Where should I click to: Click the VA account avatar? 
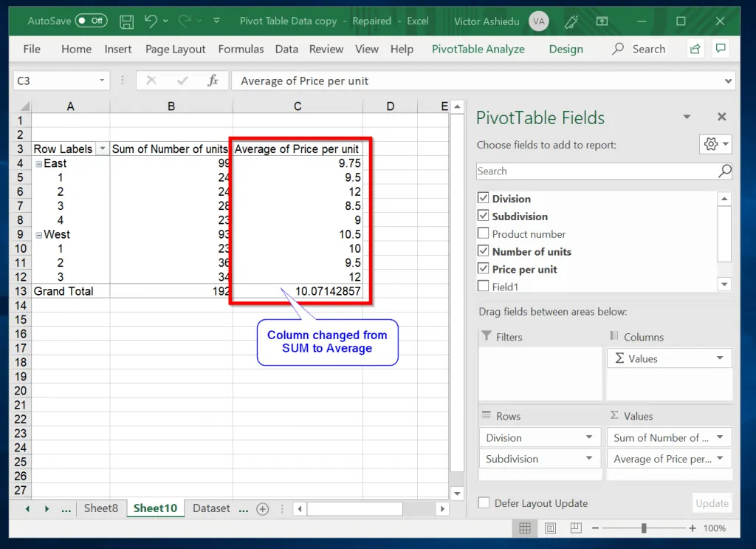click(538, 21)
